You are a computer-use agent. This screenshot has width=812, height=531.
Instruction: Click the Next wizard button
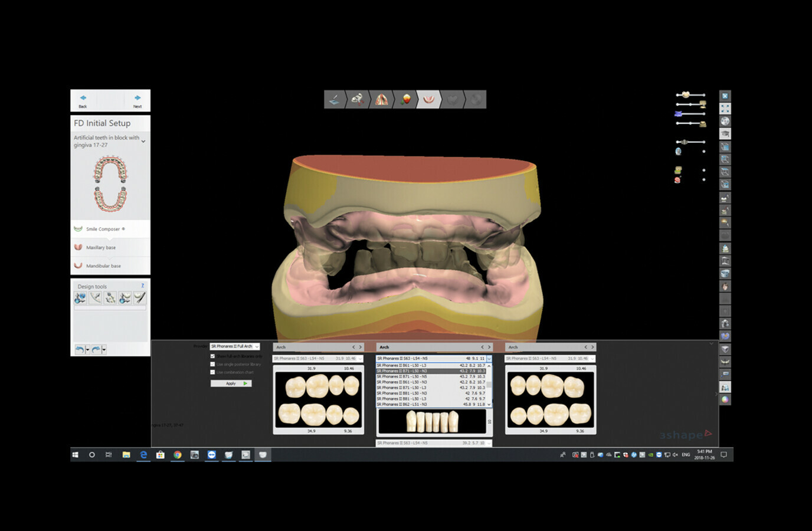pos(137,99)
